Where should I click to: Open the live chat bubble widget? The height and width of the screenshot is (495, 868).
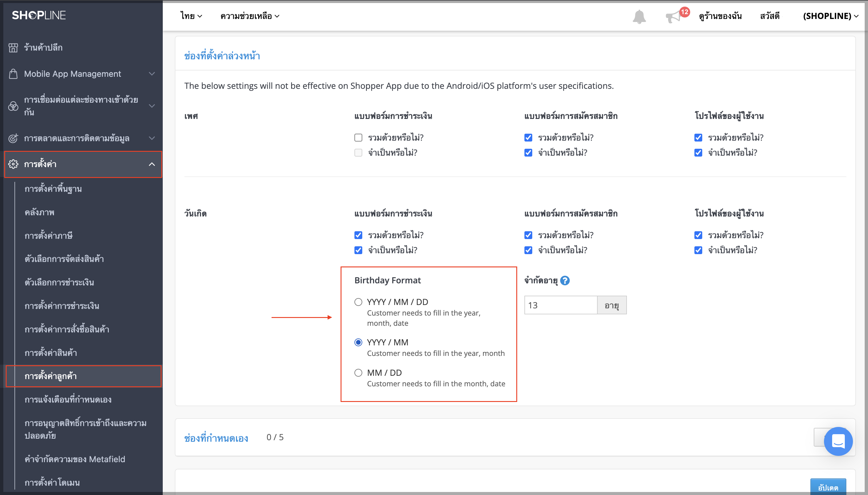(x=838, y=441)
